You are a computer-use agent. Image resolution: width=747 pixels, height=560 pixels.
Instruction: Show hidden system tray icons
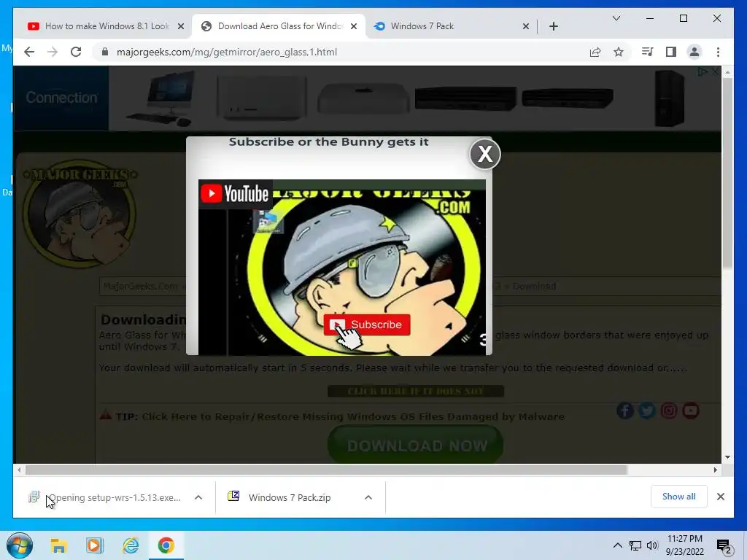617,545
